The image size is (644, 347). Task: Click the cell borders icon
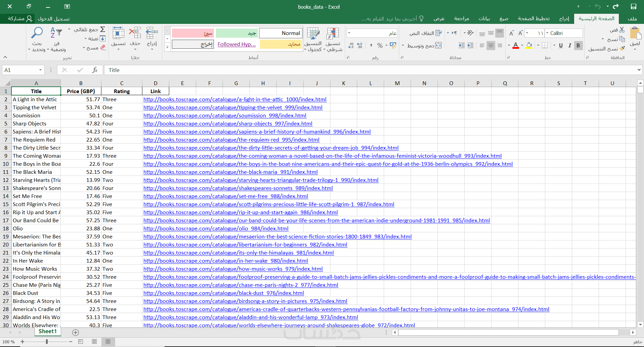(x=545, y=45)
